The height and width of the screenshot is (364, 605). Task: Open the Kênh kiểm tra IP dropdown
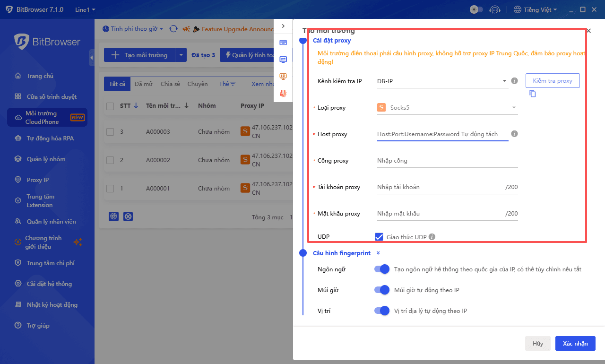[x=442, y=81]
